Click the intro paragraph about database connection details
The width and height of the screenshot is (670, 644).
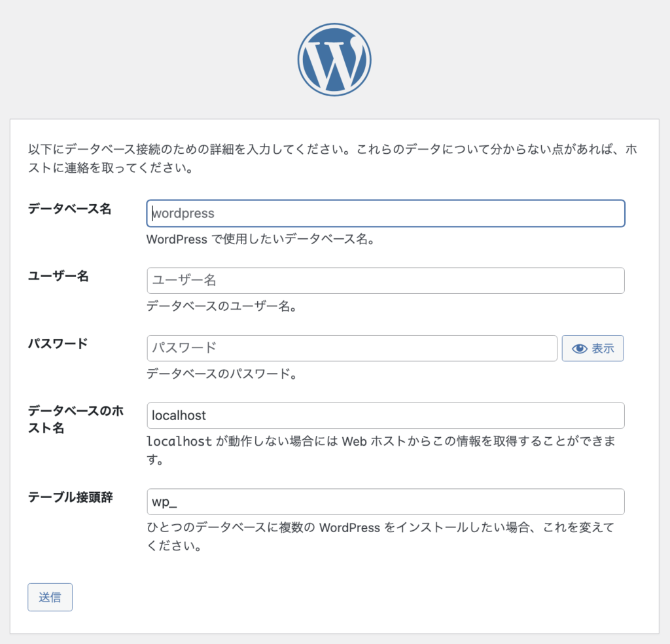click(x=333, y=158)
